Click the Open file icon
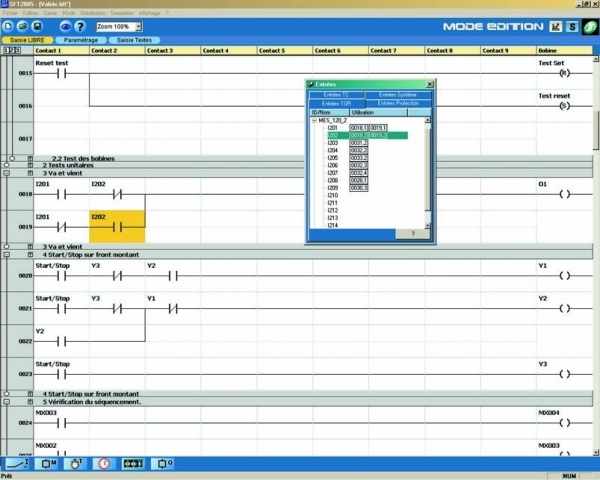This screenshot has width=600, height=480. point(22,25)
